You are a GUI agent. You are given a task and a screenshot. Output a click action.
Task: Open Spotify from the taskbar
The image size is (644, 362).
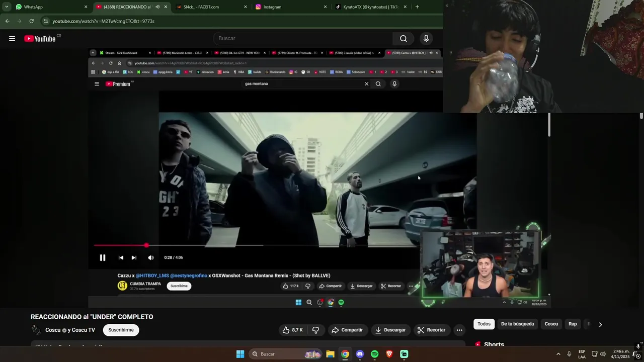[x=375, y=354]
